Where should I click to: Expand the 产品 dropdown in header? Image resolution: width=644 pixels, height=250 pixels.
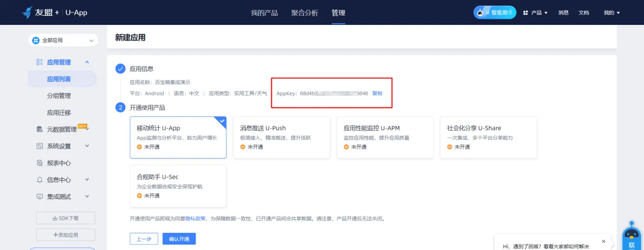point(539,13)
